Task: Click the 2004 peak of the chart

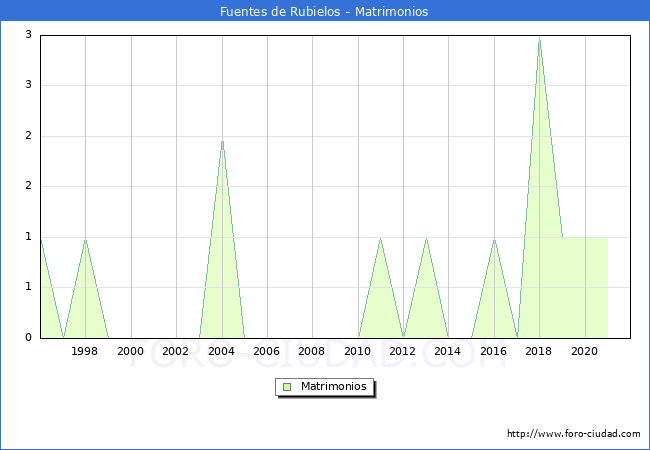Action: 222,141
